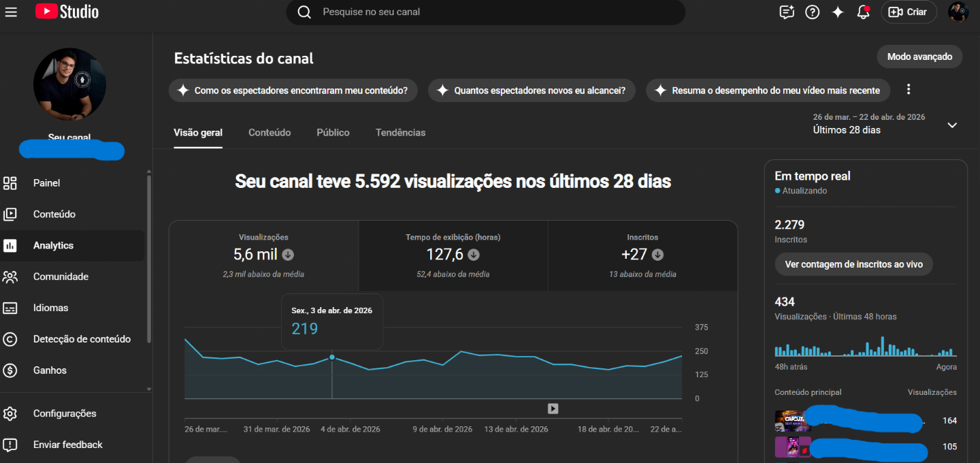The image size is (980, 463).
Task: Open Comunidade in the sidebar
Action: point(72,276)
